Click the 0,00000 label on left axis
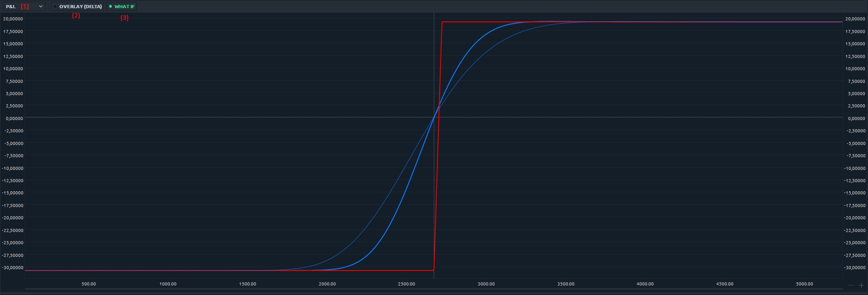This screenshot has width=868, height=295. pyautogui.click(x=14, y=118)
